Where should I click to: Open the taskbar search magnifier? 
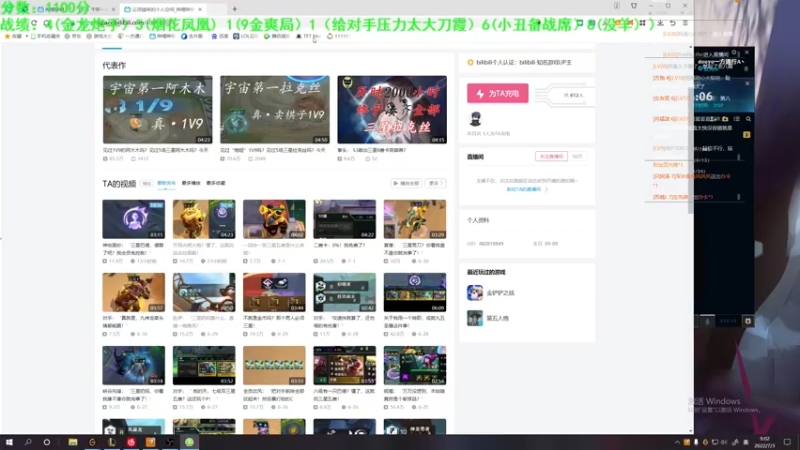pyautogui.click(x=28, y=442)
